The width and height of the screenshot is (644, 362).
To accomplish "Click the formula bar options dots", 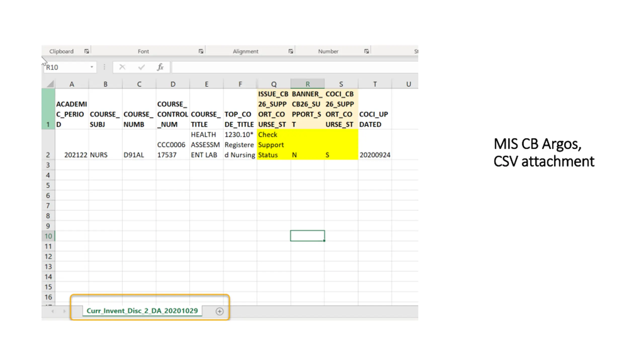I will coord(104,67).
